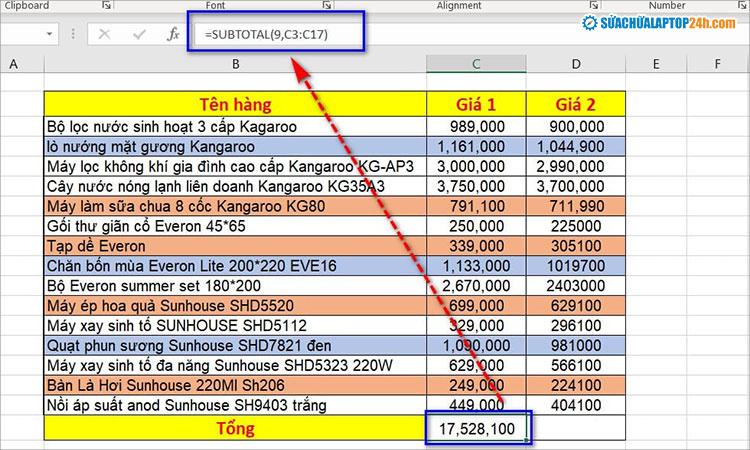Select Giá 2 value 629100
This screenshot has height=450, width=750.
pos(576,306)
